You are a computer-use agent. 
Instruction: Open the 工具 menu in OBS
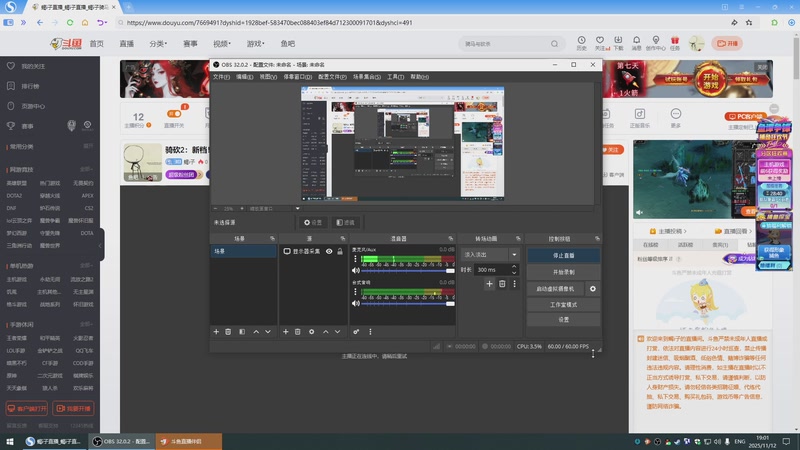click(395, 77)
